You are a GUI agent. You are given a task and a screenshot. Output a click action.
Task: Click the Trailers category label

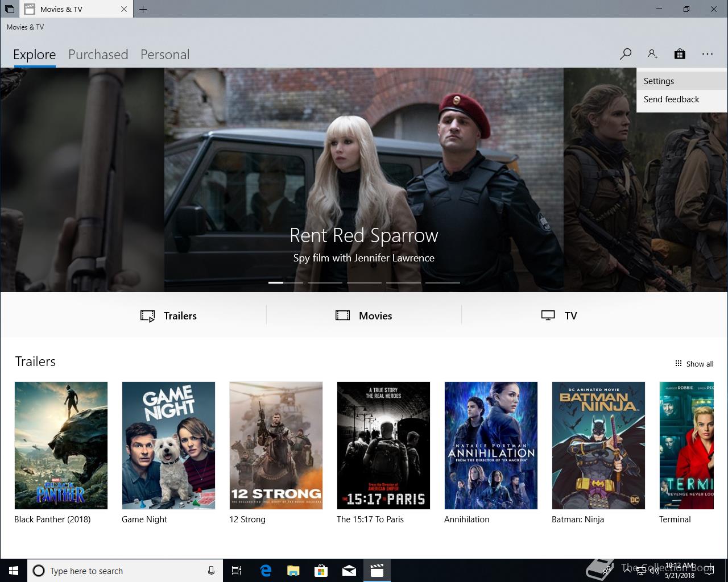(x=180, y=316)
